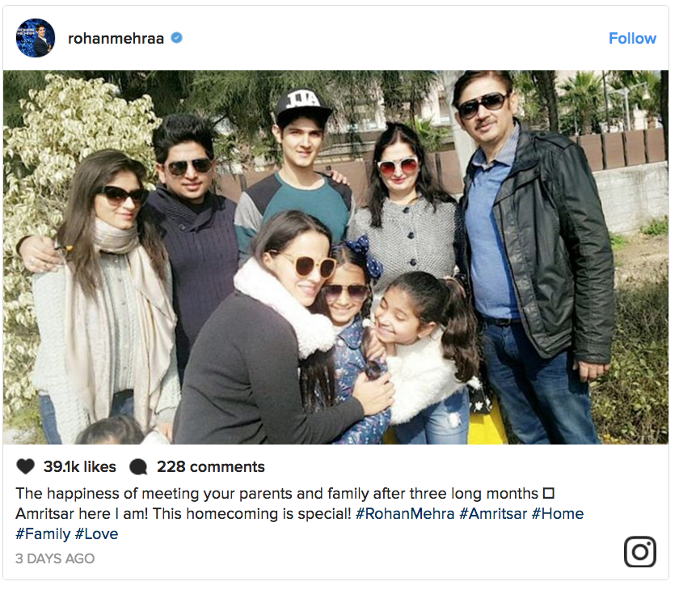Click the Follow button
The height and width of the screenshot is (590, 700).
click(x=632, y=38)
